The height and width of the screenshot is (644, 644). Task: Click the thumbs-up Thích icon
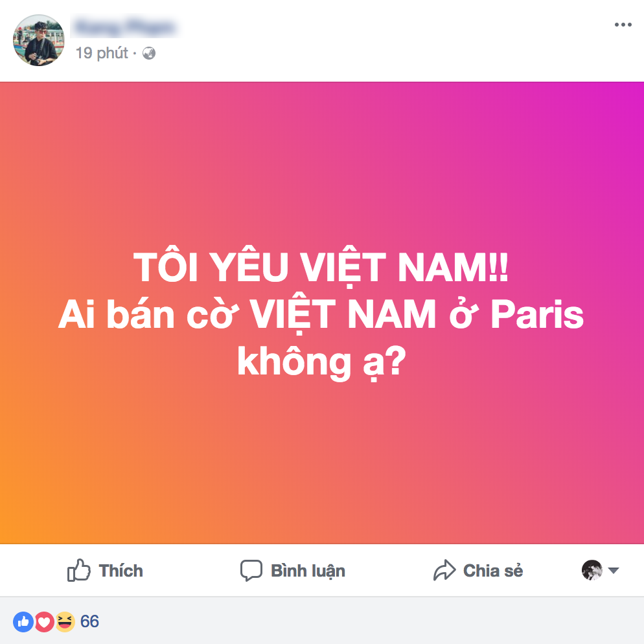78,570
